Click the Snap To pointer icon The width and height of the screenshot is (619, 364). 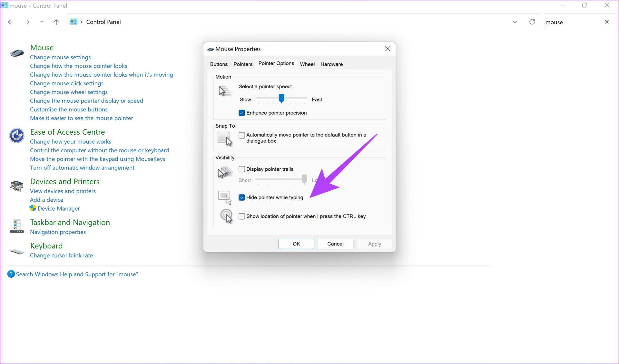(x=225, y=139)
